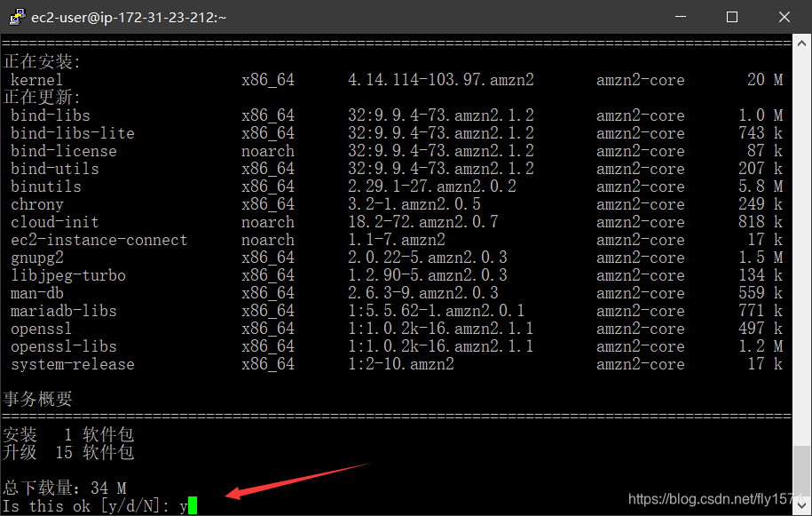Click the mariadb-libs size '771 k'

761,311
